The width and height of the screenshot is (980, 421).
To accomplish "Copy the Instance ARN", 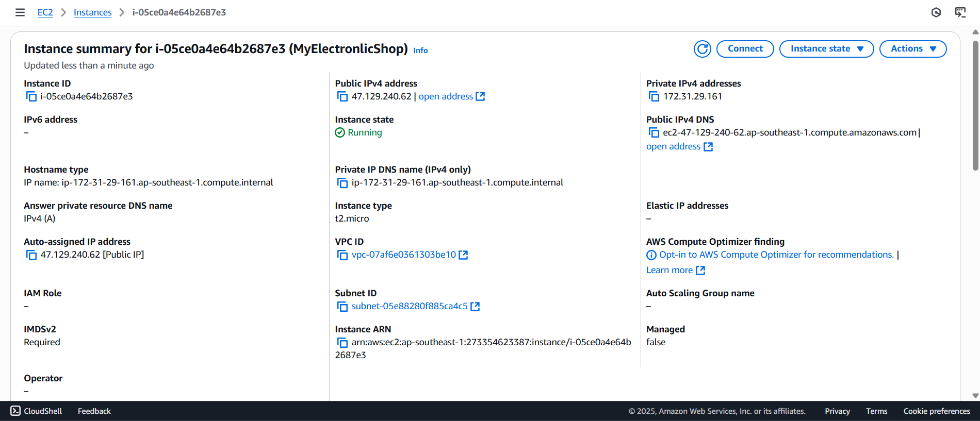I will click(x=342, y=342).
